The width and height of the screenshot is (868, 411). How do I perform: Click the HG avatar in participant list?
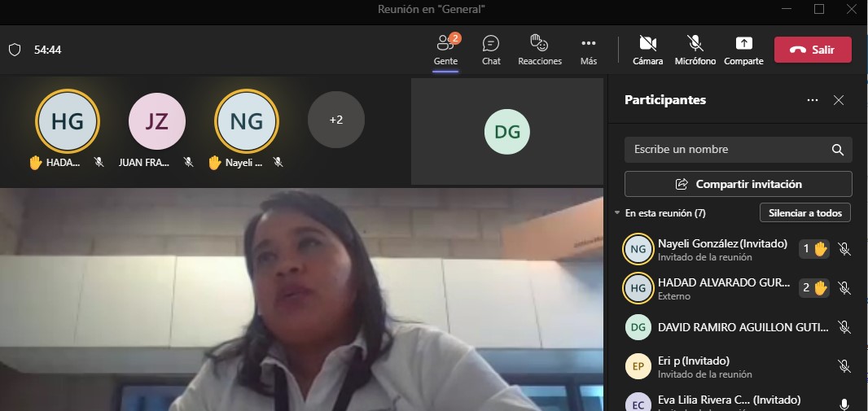638,288
